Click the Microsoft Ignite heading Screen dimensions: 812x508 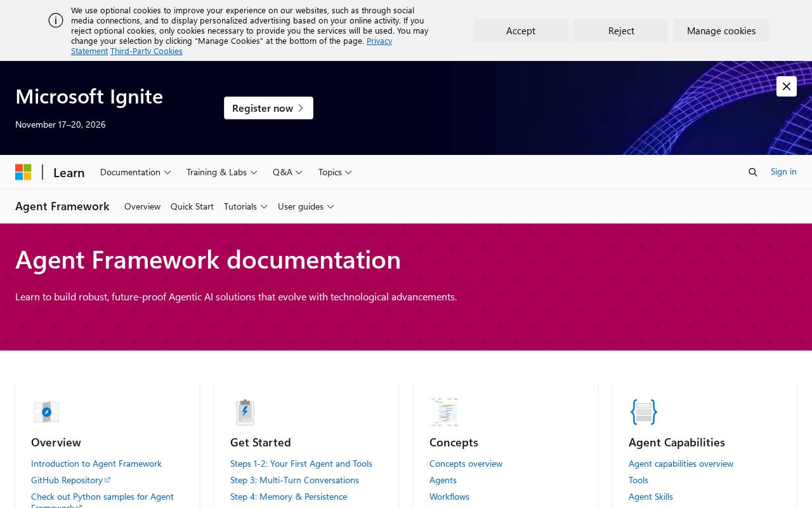(89, 96)
